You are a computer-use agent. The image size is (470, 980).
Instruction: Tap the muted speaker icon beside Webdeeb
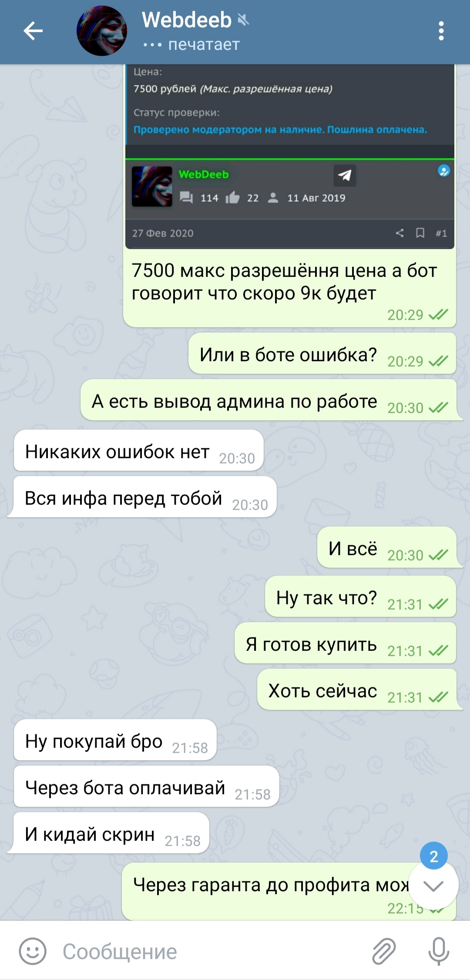click(x=243, y=20)
